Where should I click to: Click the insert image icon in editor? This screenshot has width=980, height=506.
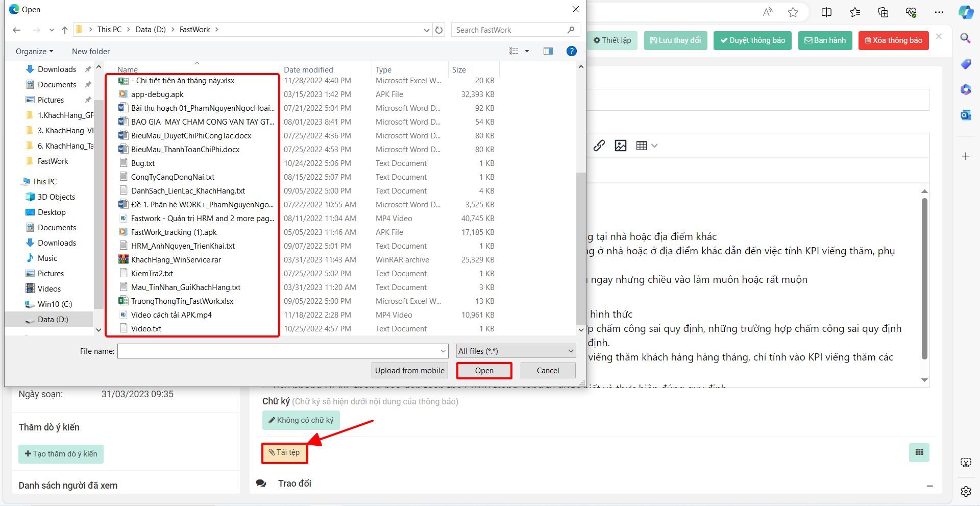click(621, 146)
